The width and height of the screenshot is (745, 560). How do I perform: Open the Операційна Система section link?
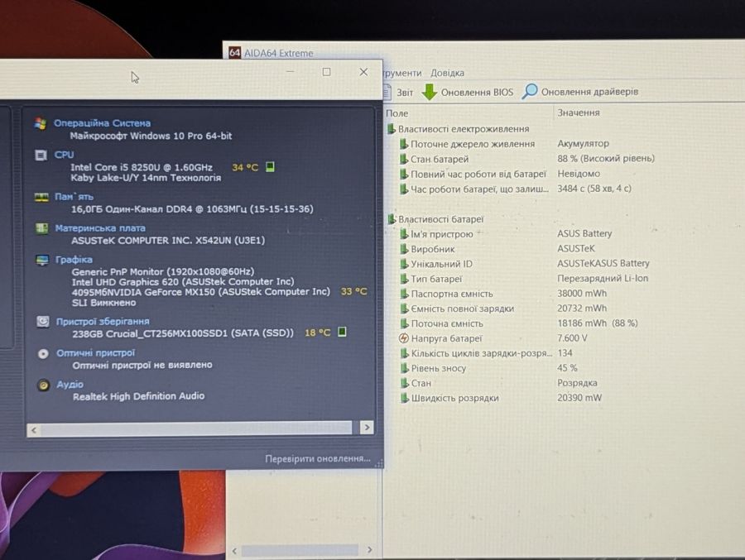coord(102,123)
